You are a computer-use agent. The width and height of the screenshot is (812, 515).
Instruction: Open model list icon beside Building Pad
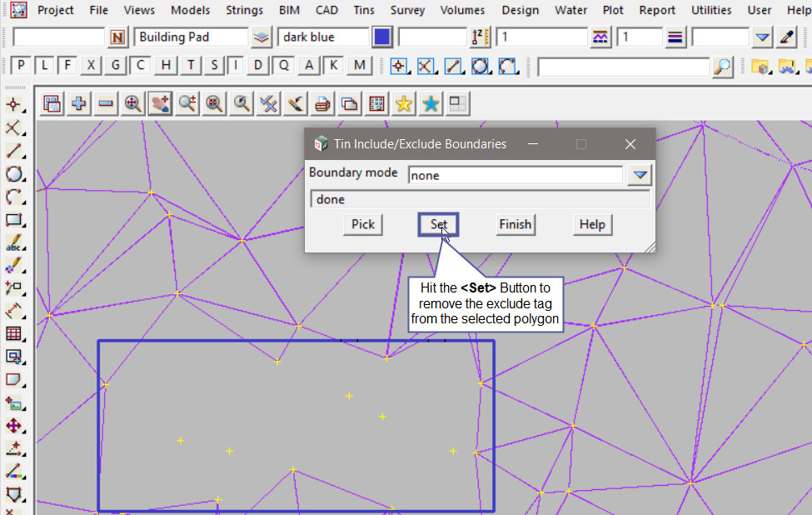tap(262, 37)
